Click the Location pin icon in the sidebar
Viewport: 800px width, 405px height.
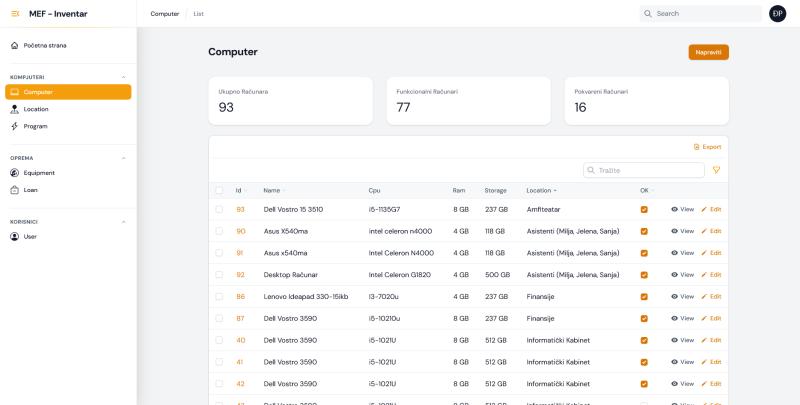click(x=14, y=109)
